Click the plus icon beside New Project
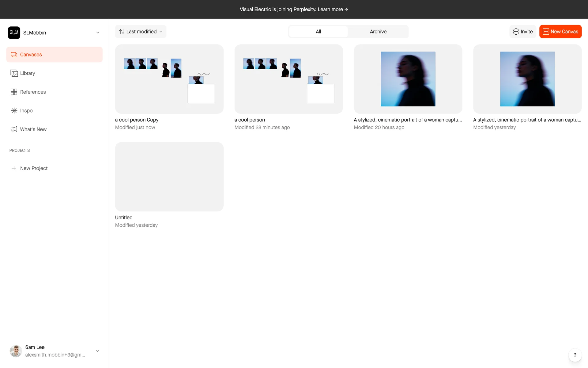The height and width of the screenshot is (368, 588). (14, 168)
